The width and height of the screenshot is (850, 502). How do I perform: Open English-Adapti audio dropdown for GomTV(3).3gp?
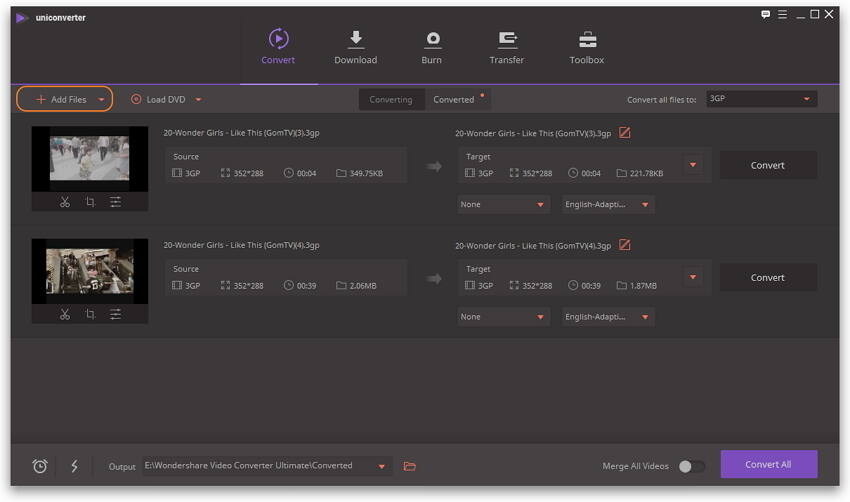[x=608, y=204]
